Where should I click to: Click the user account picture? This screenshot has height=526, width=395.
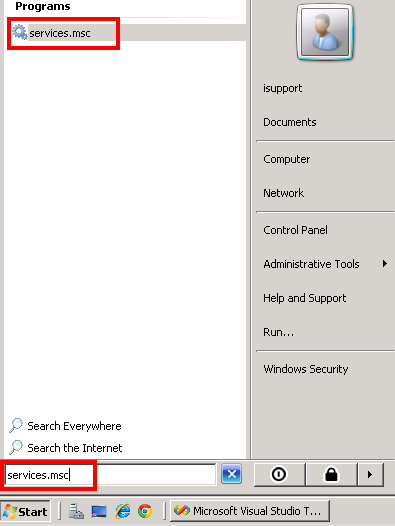point(325,32)
